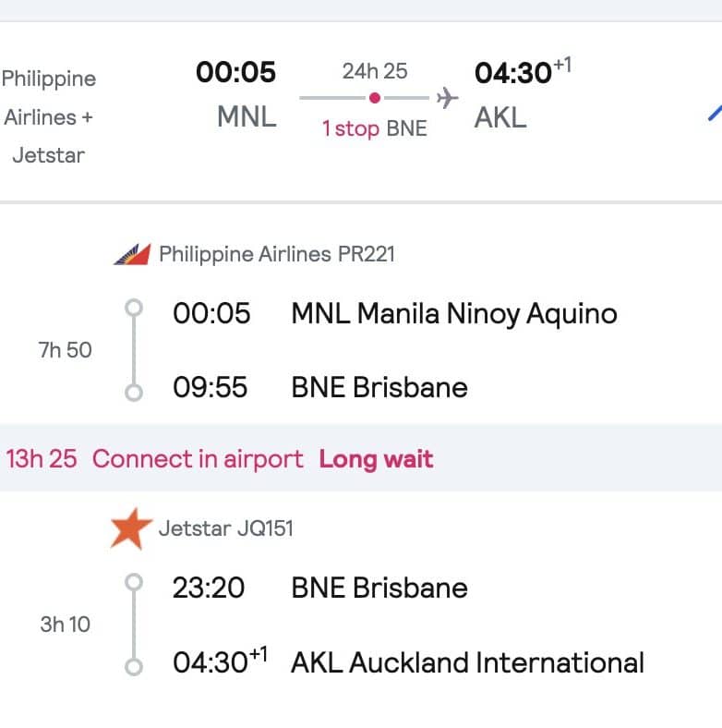Click '13h 25 Connect in airport' text
722x728 pixels.
[x=154, y=458]
